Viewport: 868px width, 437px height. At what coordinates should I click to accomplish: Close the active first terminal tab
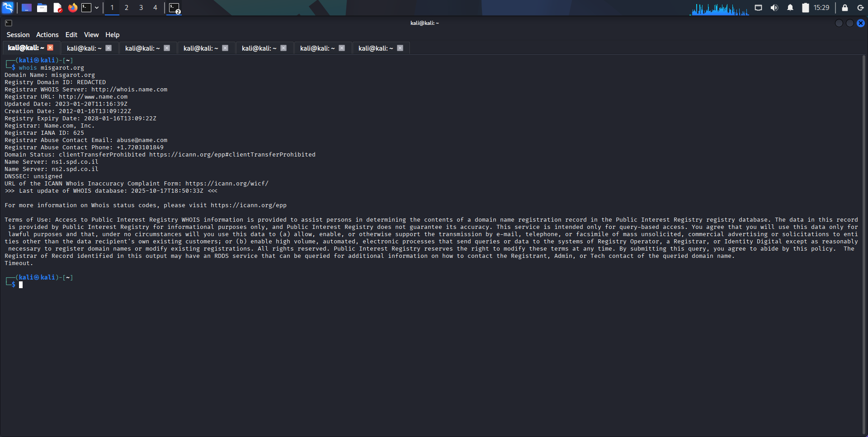(x=50, y=47)
